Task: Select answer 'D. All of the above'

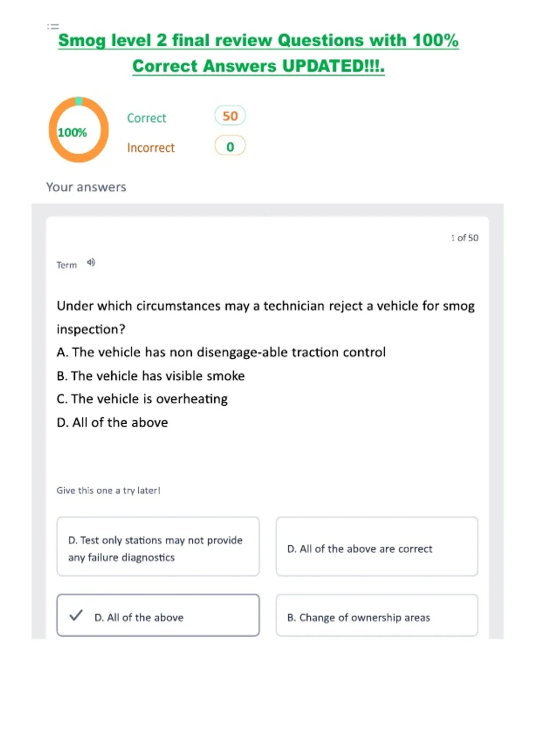Action: pos(158,615)
